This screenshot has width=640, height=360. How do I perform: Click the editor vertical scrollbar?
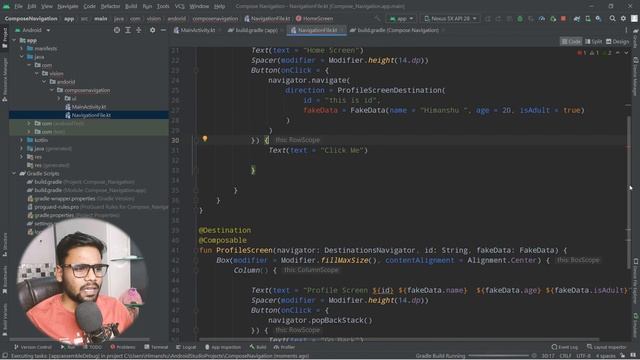click(x=628, y=192)
